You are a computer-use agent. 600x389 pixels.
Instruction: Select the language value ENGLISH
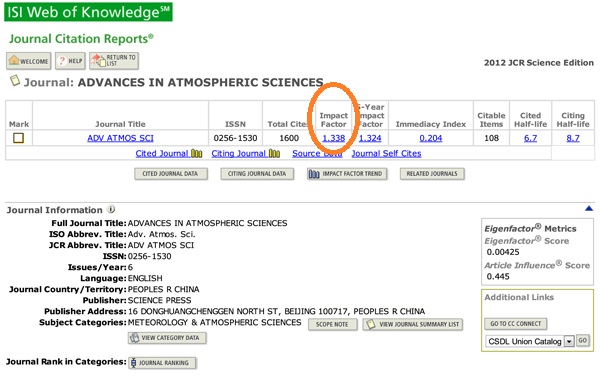click(x=145, y=278)
